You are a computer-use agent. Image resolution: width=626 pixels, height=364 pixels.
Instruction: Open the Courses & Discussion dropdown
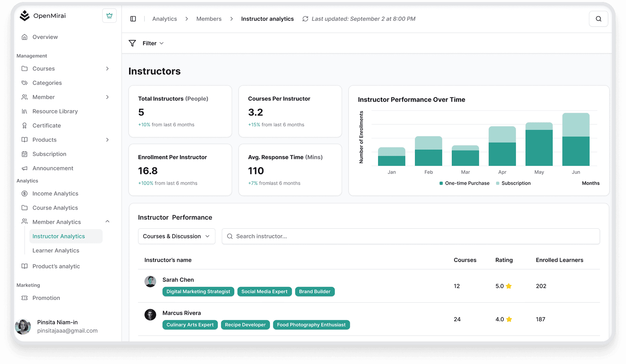pyautogui.click(x=176, y=236)
